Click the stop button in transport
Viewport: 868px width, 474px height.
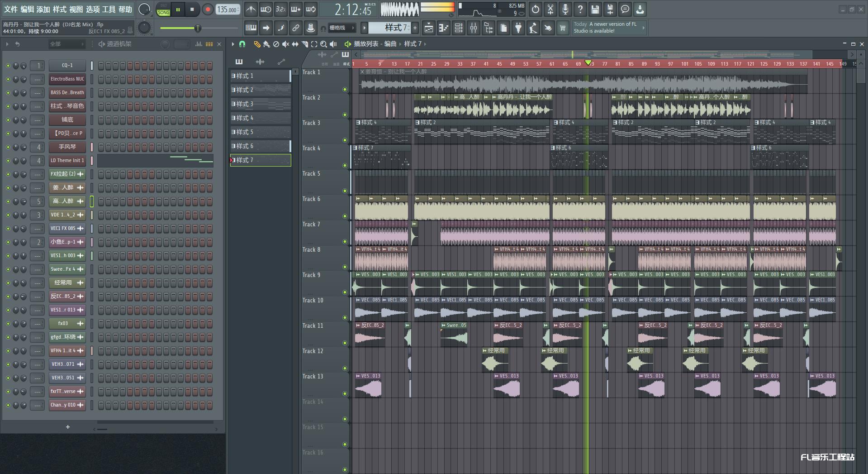click(192, 9)
